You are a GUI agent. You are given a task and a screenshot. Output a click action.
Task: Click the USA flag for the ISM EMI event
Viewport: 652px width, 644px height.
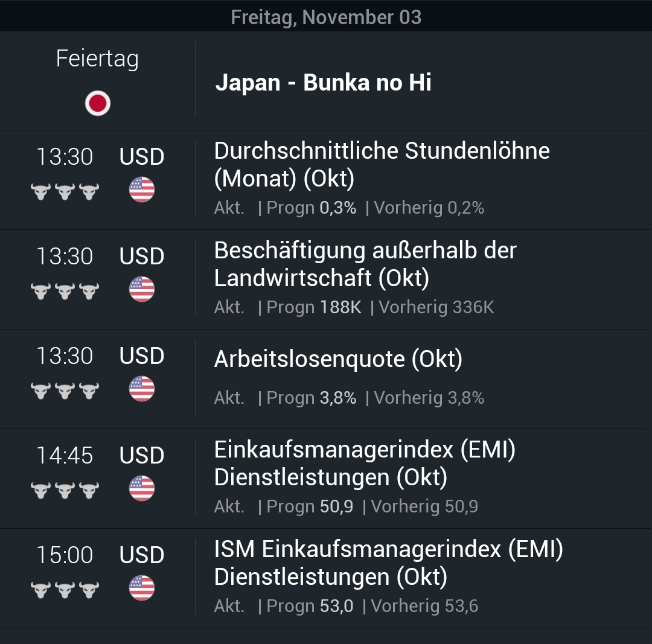tap(141, 587)
